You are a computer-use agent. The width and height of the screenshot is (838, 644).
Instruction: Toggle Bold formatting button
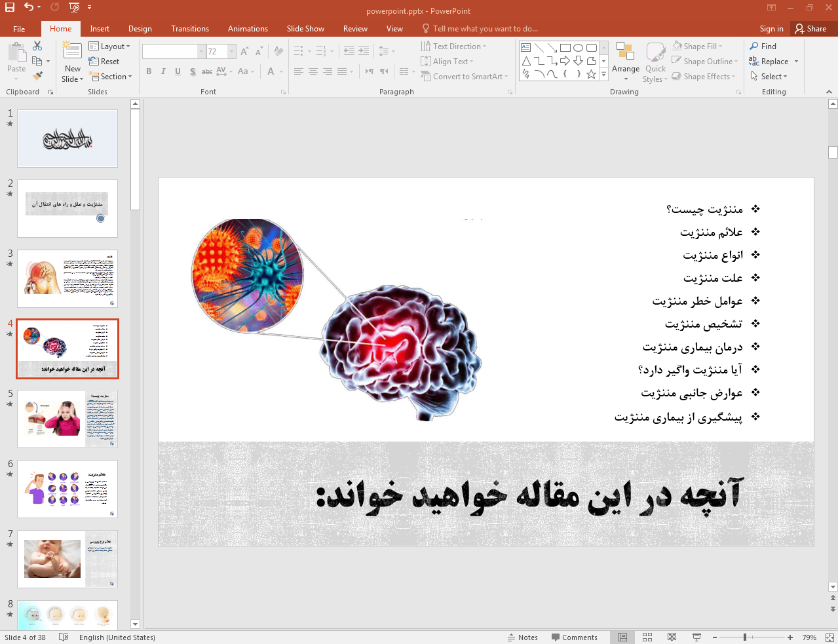pos(149,71)
